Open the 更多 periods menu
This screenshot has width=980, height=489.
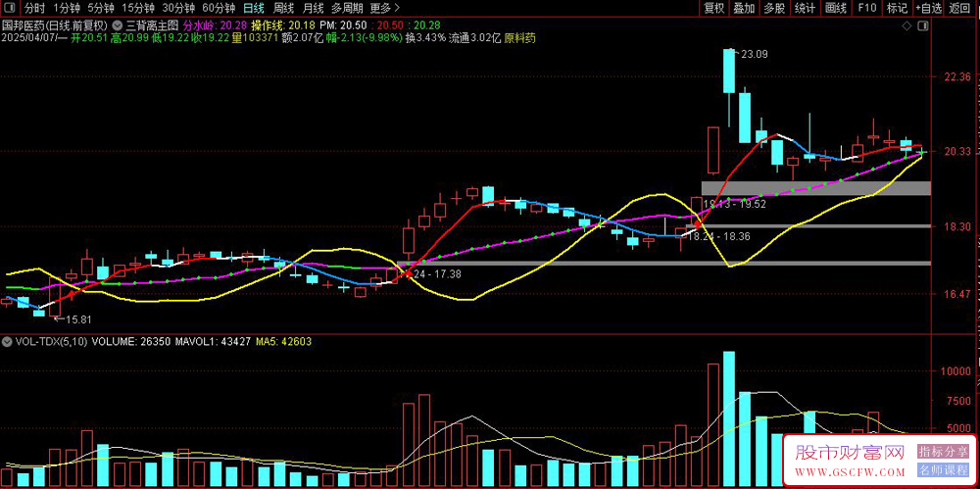[385, 8]
